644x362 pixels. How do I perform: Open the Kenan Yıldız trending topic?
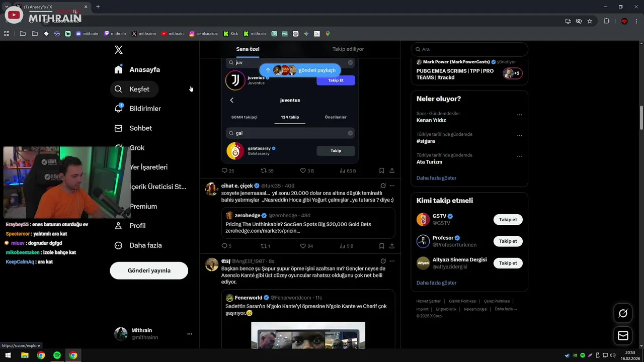(431, 120)
